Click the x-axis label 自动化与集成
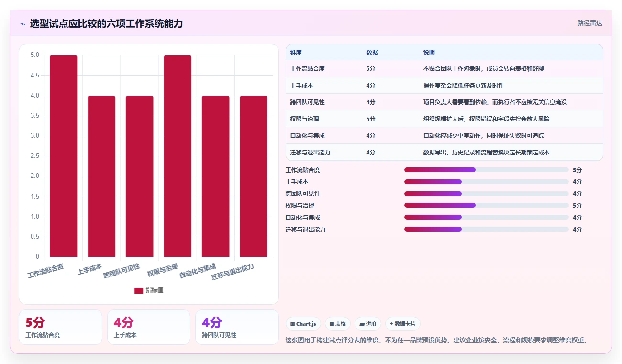The width and height of the screenshot is (622, 364). [x=198, y=271]
